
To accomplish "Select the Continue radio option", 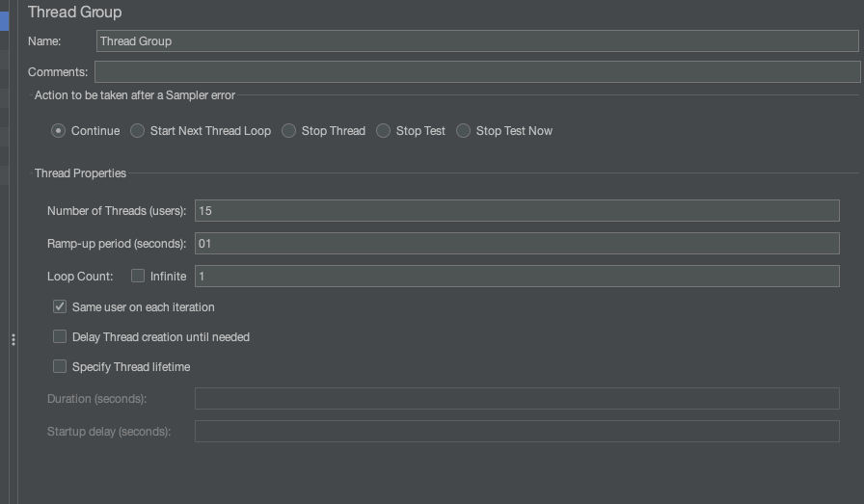I will coord(59,131).
